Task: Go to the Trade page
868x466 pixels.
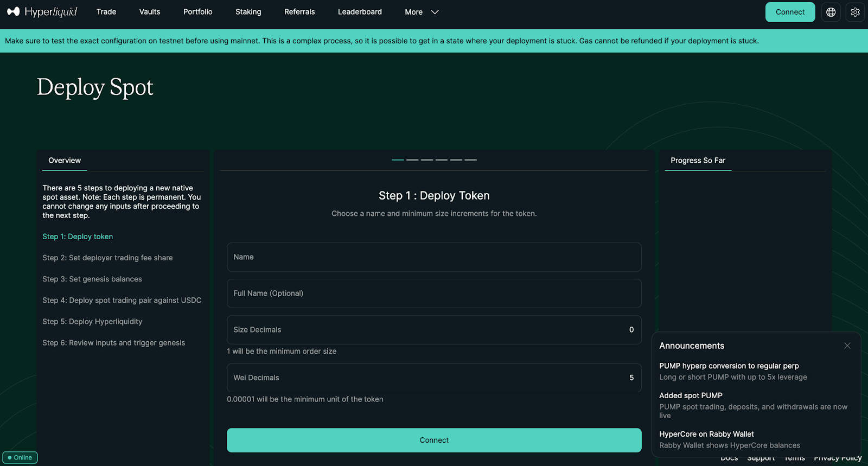Action: point(106,11)
